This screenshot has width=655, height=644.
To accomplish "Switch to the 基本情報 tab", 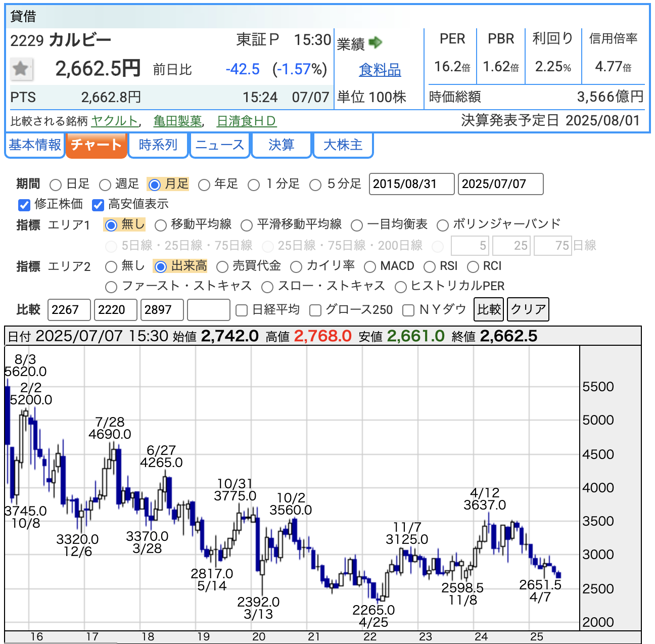I will tap(35, 145).
